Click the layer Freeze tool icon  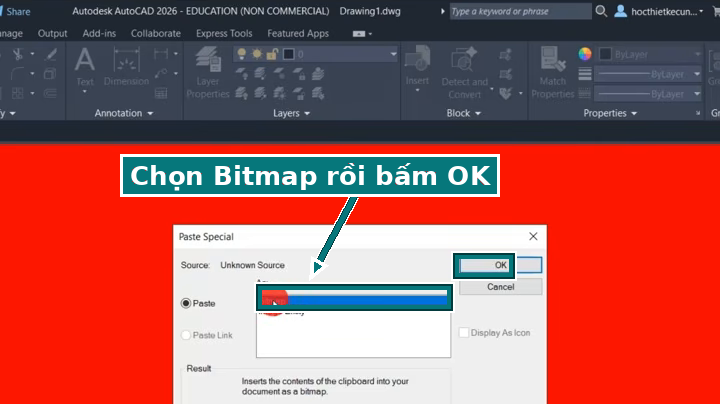point(280,73)
